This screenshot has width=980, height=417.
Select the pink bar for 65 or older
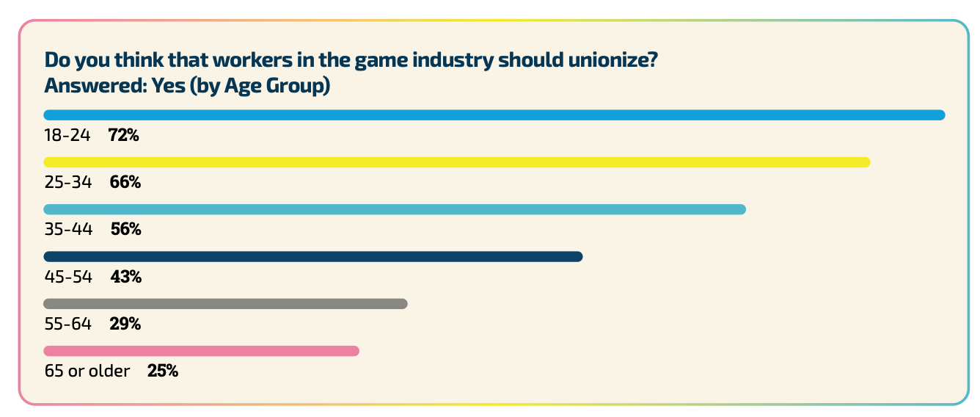click(x=201, y=351)
